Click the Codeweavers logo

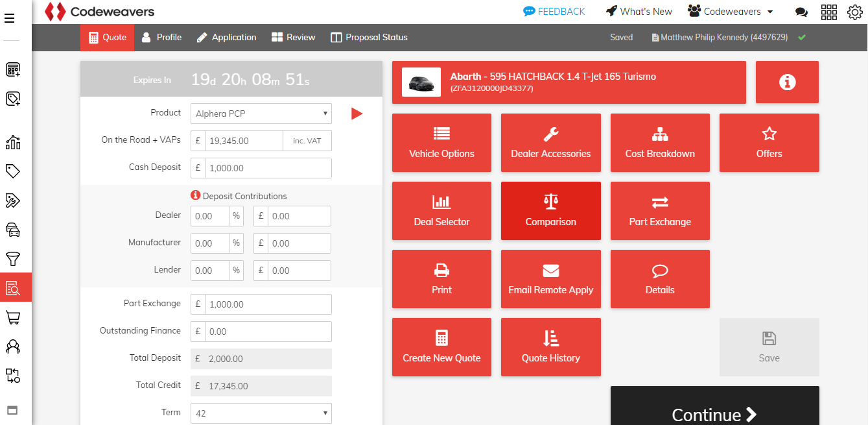[x=99, y=12]
